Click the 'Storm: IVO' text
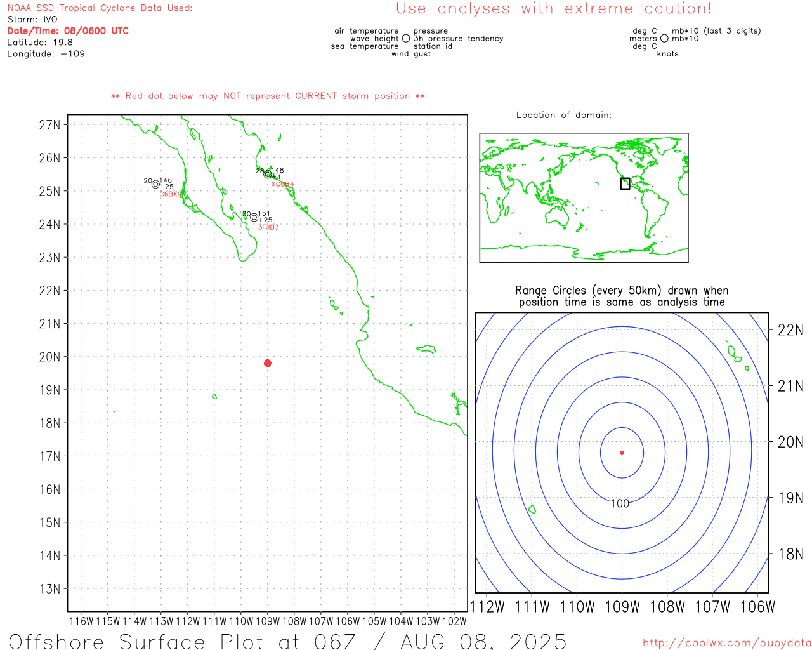Viewport: 812px width, 650px height. point(32,20)
